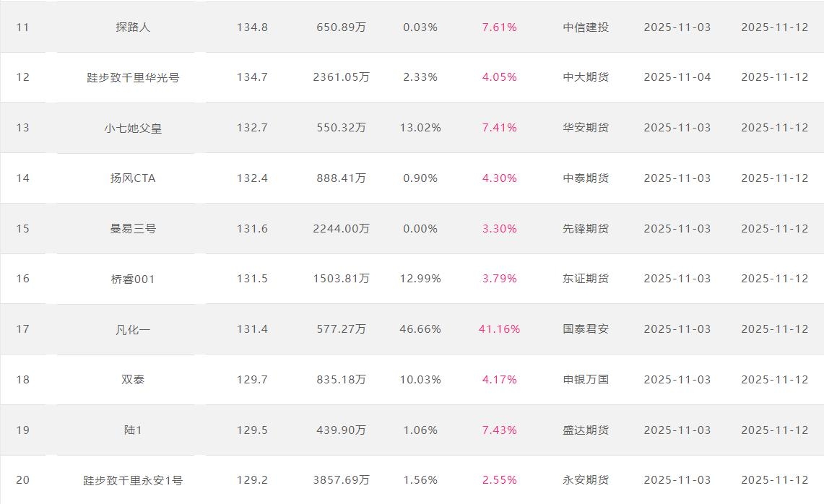Click the 盛达期货 company name
This screenshot has width=824, height=504.
click(x=586, y=430)
